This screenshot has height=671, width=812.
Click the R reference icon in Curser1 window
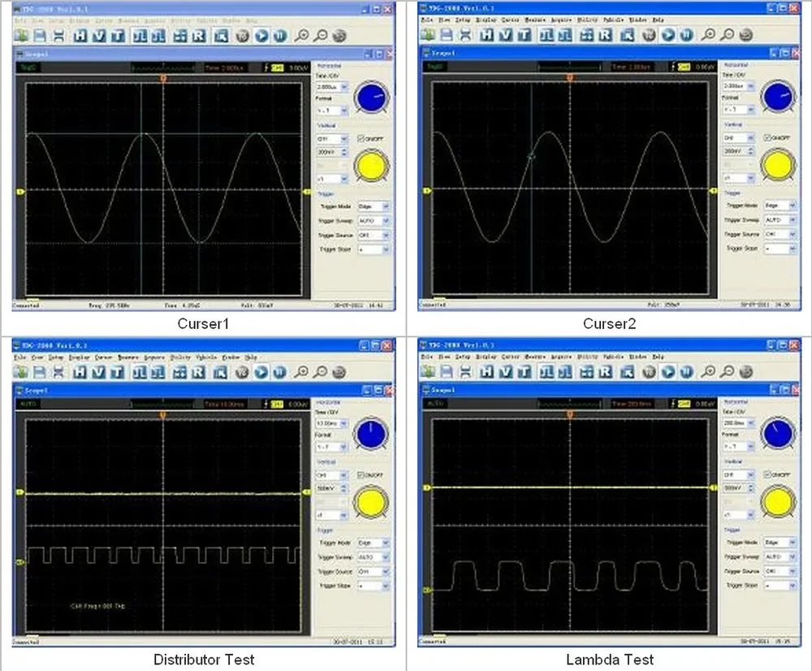click(199, 36)
